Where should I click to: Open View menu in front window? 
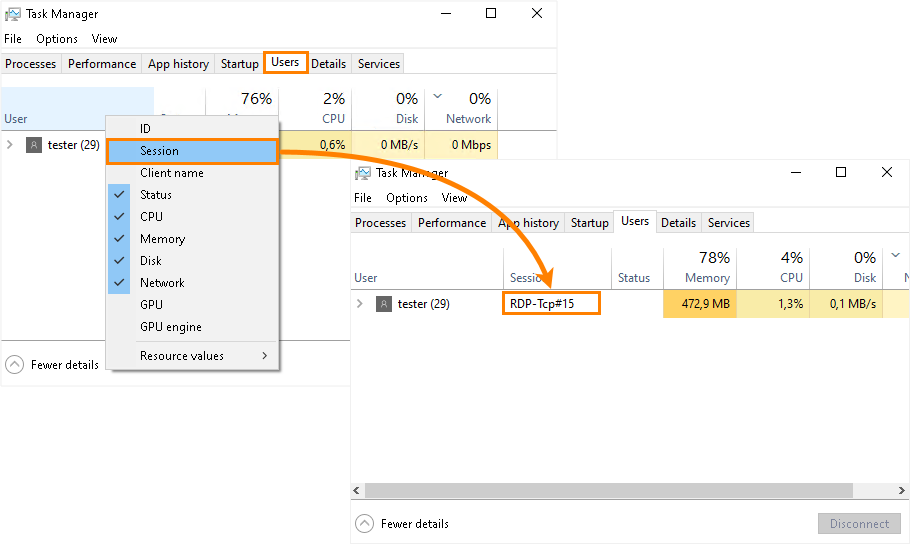[454, 198]
